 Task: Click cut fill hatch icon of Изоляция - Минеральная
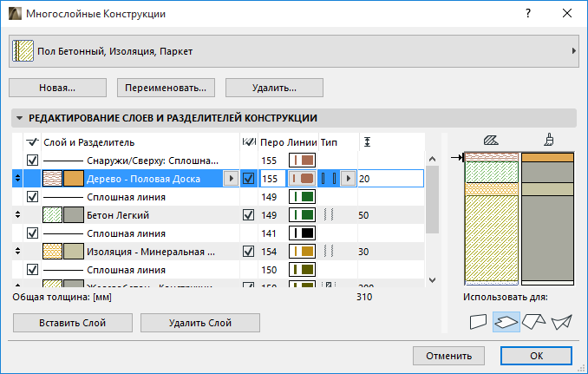(x=53, y=252)
